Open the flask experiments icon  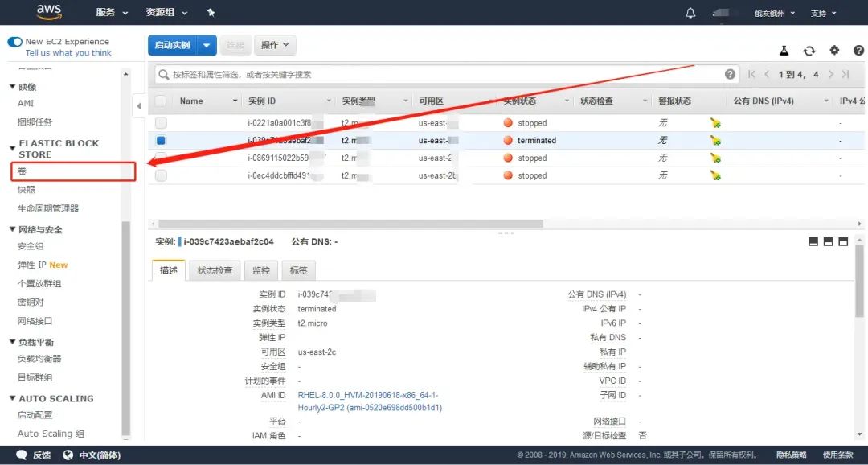784,51
